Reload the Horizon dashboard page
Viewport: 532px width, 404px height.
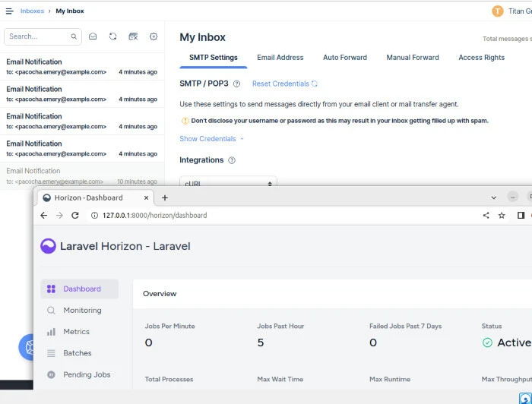[75, 215]
